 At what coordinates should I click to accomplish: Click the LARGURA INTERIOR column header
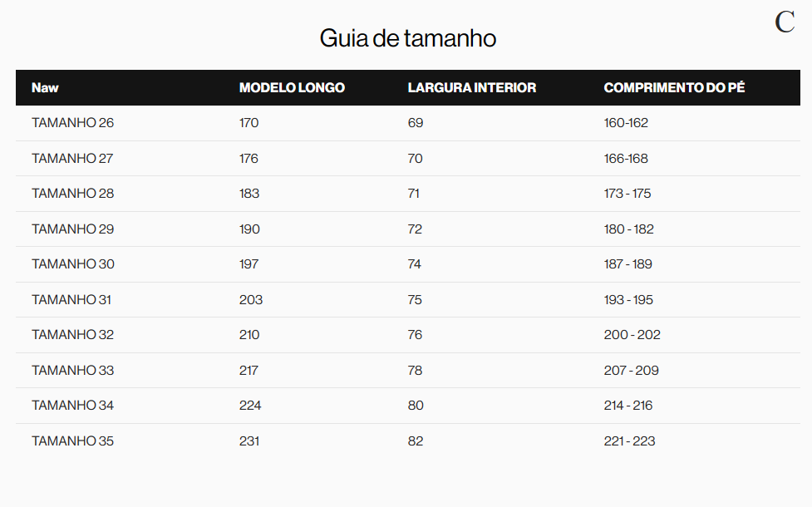[x=471, y=88]
